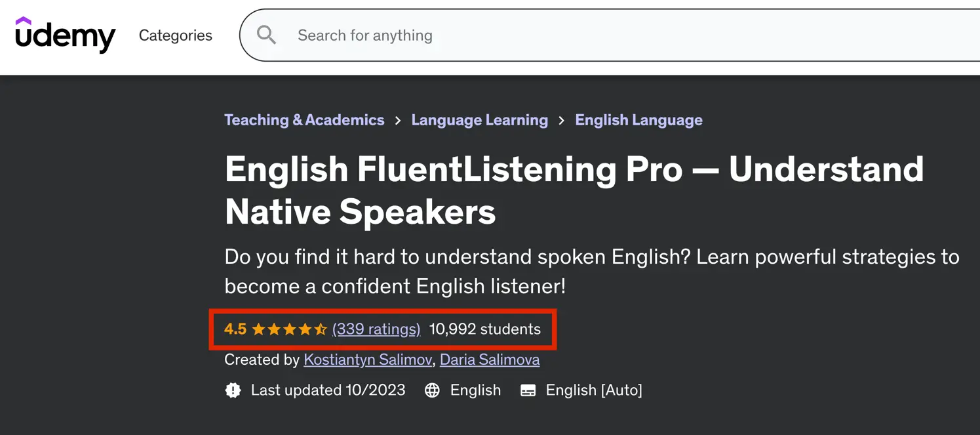Open the 339 ratings link

click(376, 329)
